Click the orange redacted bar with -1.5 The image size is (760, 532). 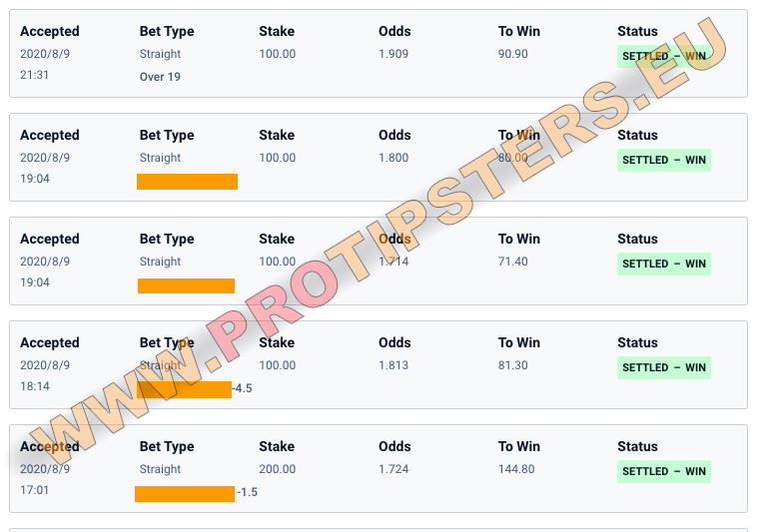coord(185,494)
